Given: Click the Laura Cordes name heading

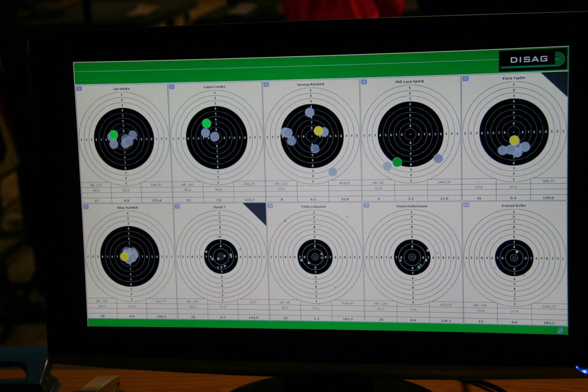Looking at the screenshot, I should point(214,87).
